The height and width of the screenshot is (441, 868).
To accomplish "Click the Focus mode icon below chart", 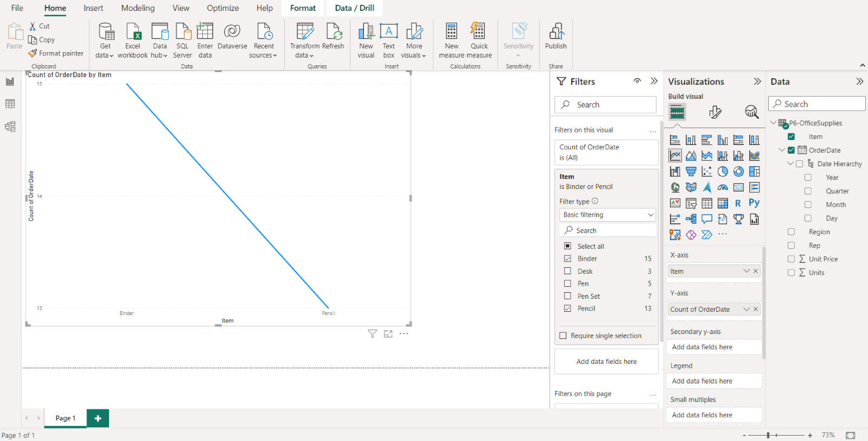I will [x=388, y=334].
